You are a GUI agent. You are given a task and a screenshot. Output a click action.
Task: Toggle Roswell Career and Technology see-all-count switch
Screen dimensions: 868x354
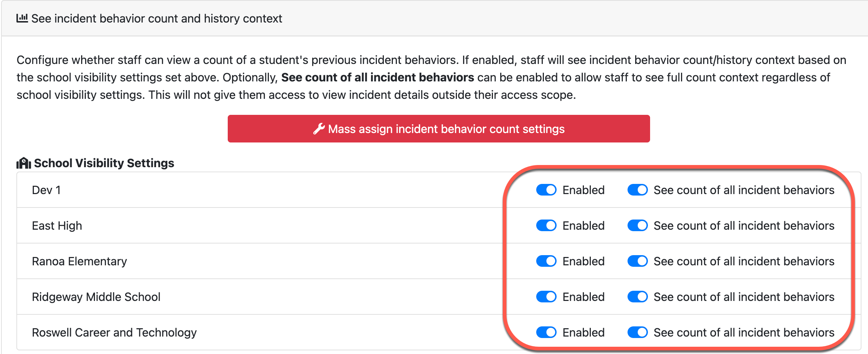click(637, 333)
